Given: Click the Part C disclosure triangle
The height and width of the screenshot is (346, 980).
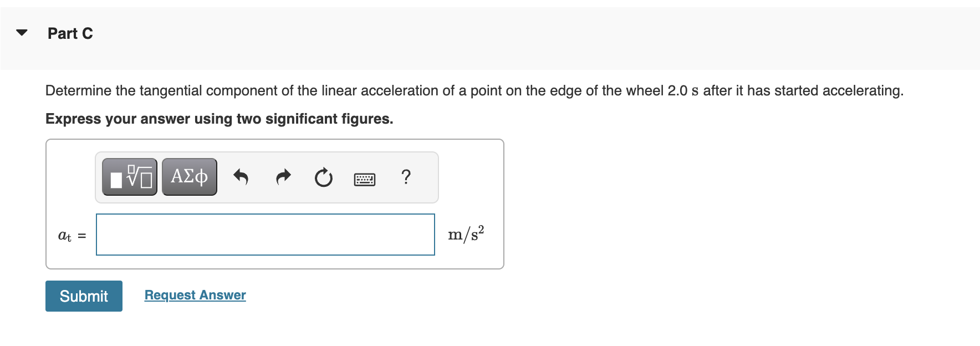Looking at the screenshot, I should tap(20, 33).
